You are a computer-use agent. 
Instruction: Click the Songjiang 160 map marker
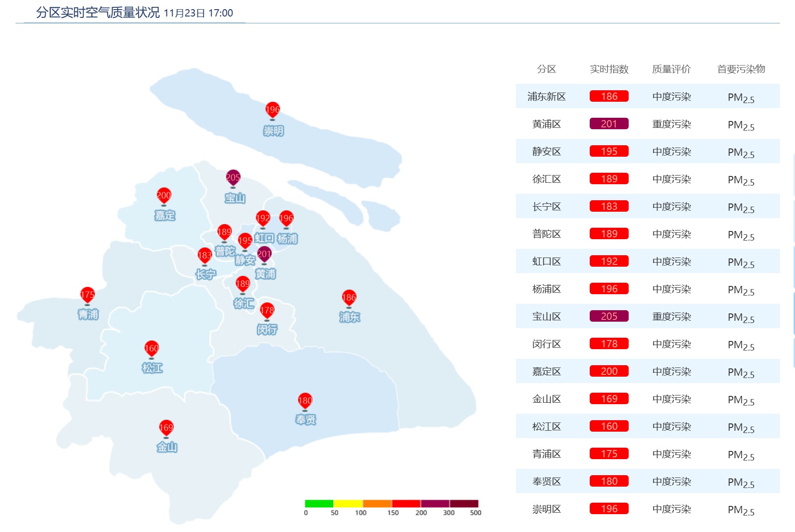point(151,348)
